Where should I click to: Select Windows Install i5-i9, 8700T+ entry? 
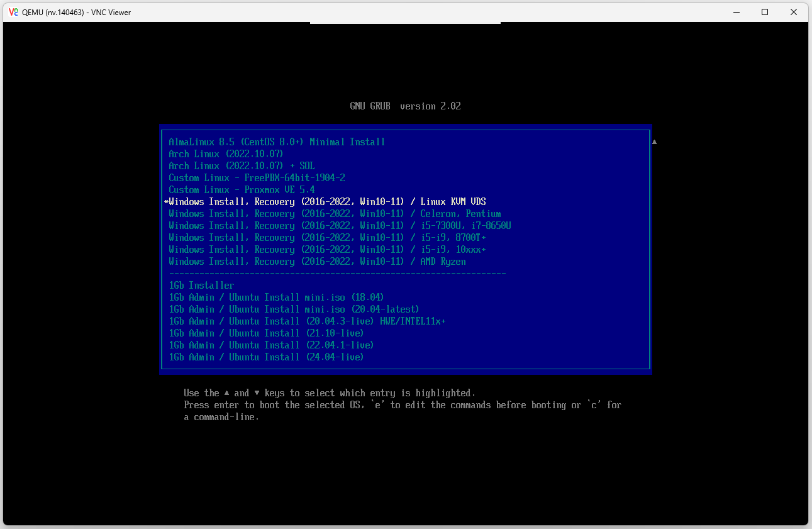pos(327,238)
